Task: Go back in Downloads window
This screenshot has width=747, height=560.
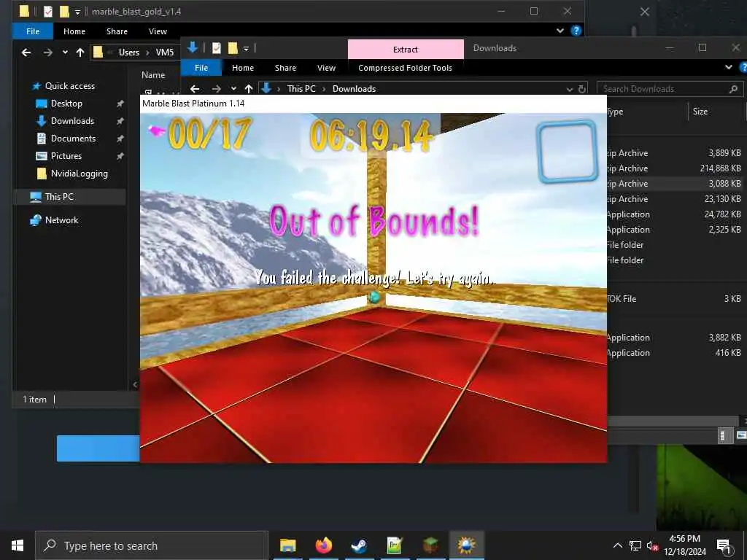Action: pos(194,89)
